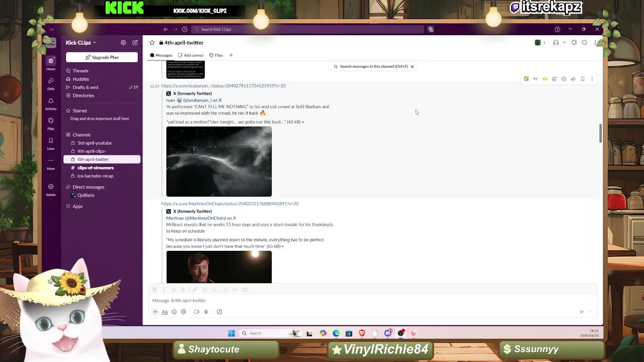Click the Upgrade Plan button
Screen dimensions: 644x362
[x=102, y=57]
